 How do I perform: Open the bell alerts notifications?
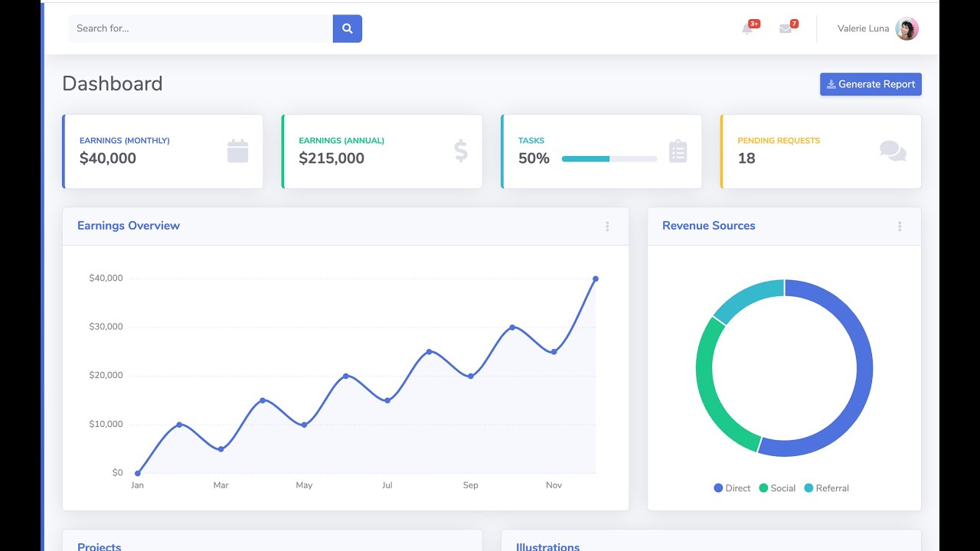(747, 29)
